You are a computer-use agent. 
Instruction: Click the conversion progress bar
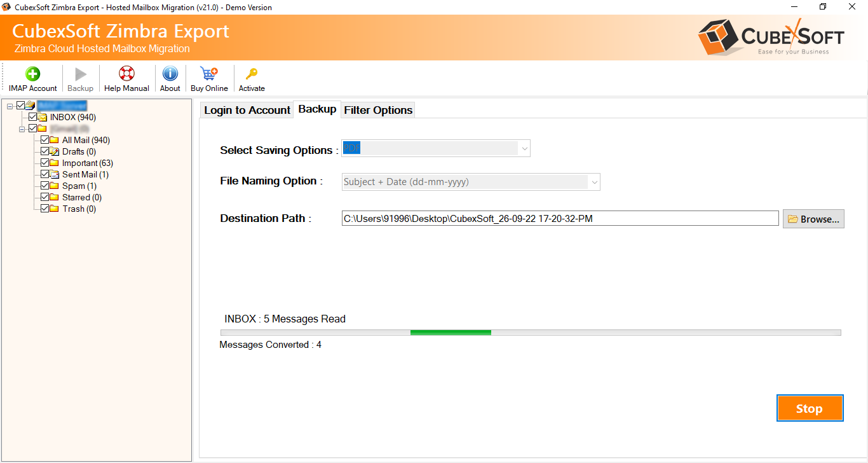531,333
